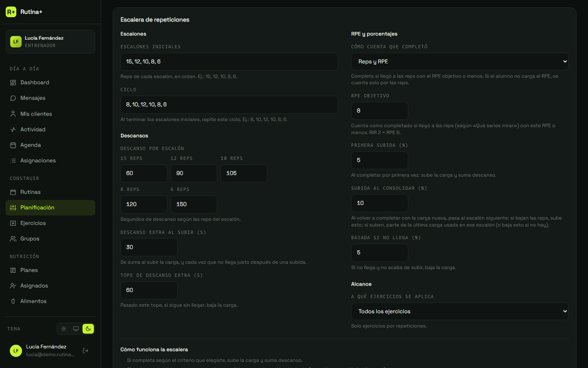Edit the 10 reps rest field
The height and width of the screenshot is (368, 588).
click(x=244, y=173)
